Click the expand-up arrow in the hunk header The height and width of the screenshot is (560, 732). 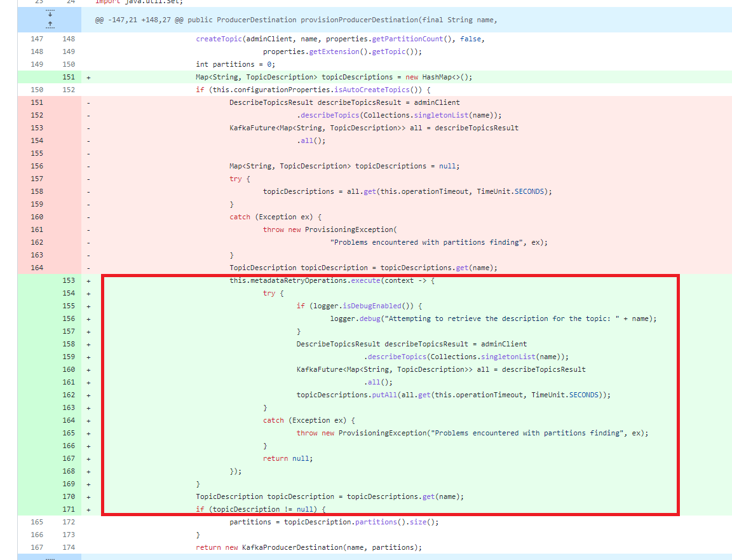click(49, 24)
